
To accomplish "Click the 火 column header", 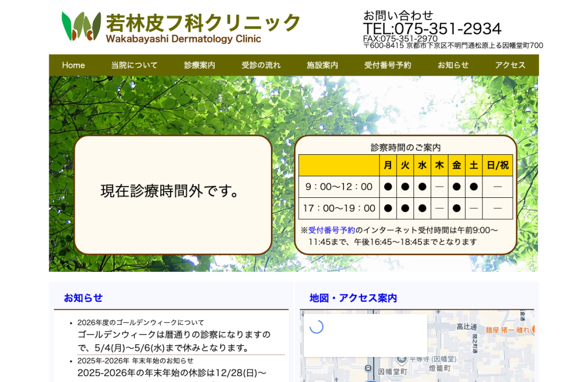I will click(x=405, y=165).
